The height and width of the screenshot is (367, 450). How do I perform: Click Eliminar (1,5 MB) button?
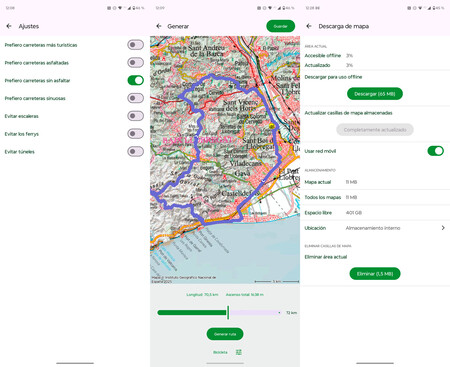click(375, 274)
